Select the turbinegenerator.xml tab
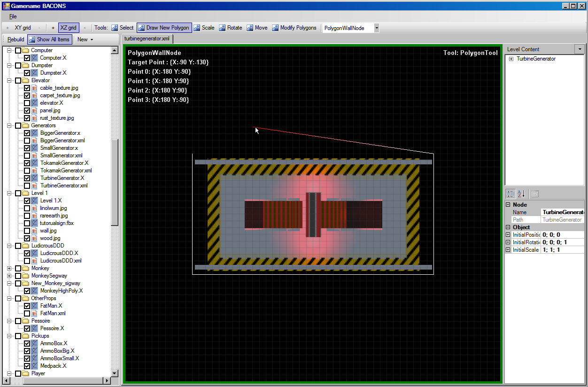Image resolution: width=588 pixels, height=387 pixels. click(x=147, y=39)
